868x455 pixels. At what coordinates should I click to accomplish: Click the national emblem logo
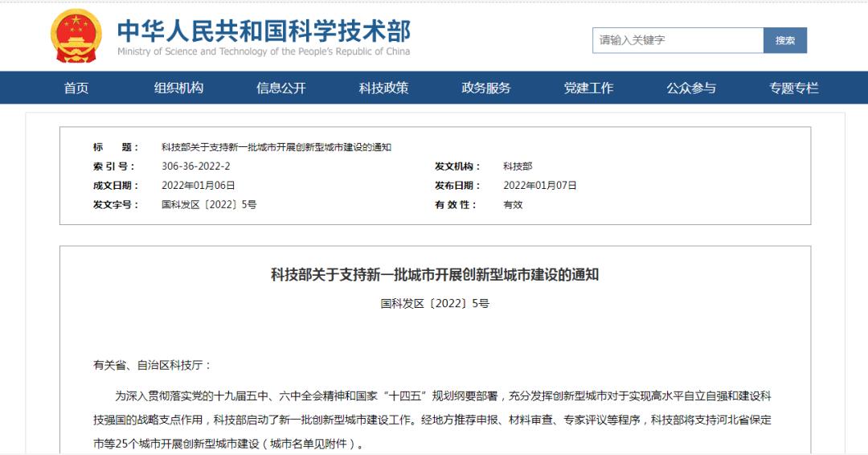[x=76, y=36]
